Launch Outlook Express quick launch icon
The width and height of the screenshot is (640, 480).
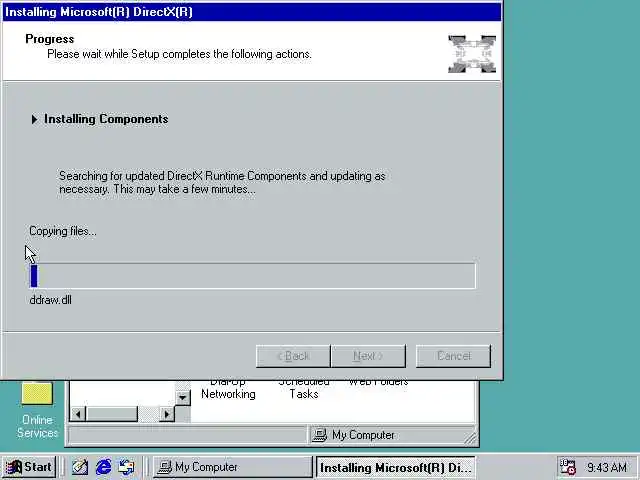pos(126,467)
